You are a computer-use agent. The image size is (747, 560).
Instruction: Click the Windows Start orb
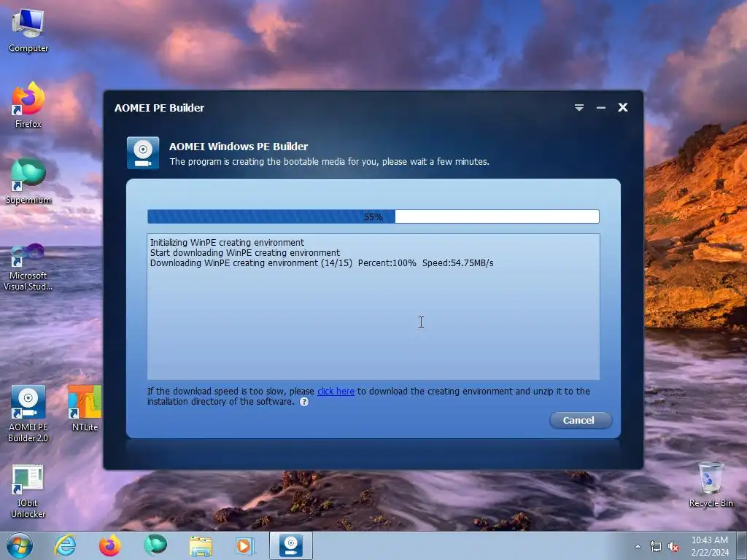(20, 545)
